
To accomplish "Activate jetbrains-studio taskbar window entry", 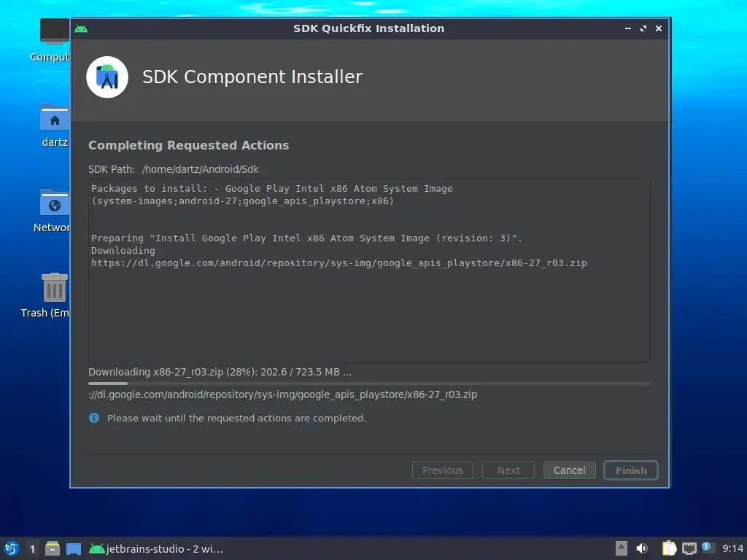I will click(x=156, y=548).
